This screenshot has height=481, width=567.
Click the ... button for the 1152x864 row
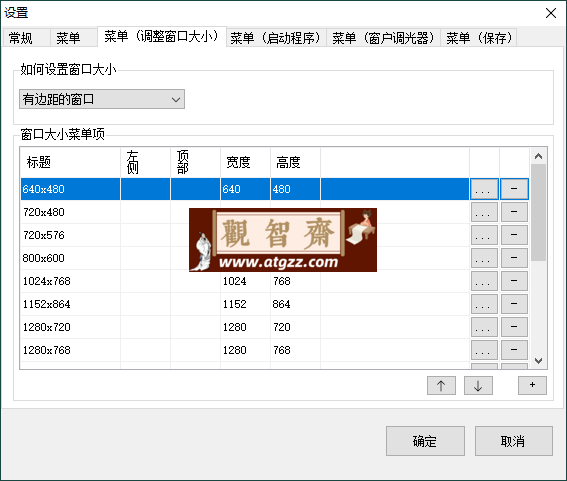tap(484, 304)
